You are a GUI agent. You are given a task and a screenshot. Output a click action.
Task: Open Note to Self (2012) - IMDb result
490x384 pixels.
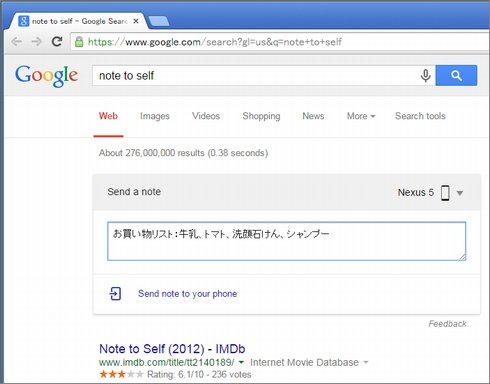tap(172, 349)
